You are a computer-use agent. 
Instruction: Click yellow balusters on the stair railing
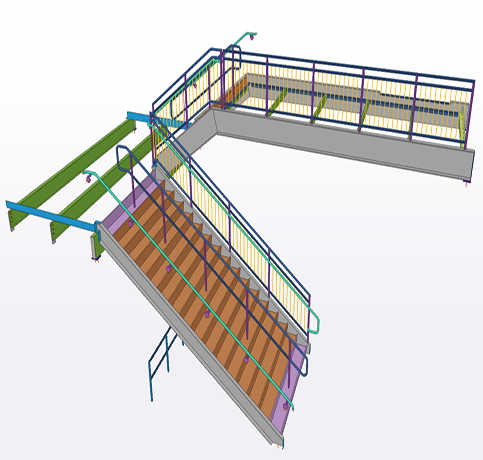[233, 240]
